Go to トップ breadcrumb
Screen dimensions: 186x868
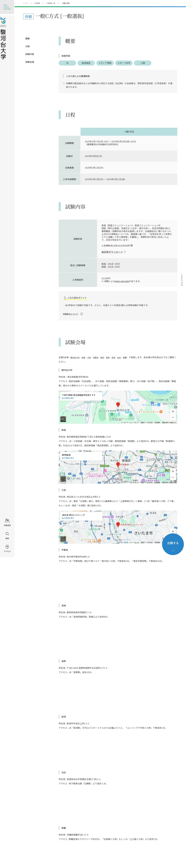tap(25, 3)
